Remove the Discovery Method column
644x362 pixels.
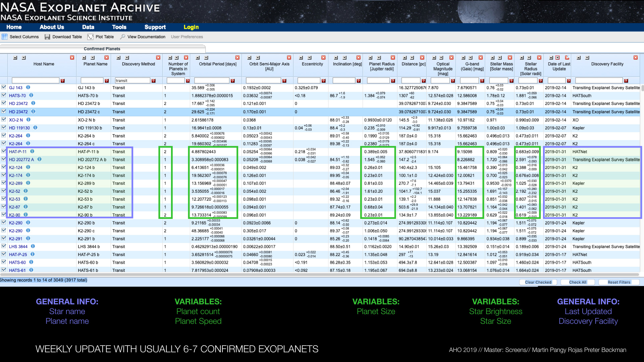coord(158,58)
